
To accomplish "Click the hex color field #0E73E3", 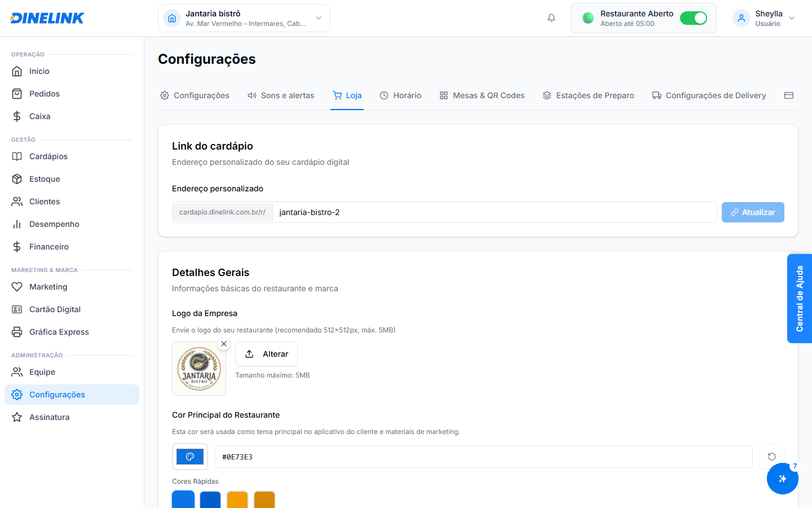I will (484, 457).
